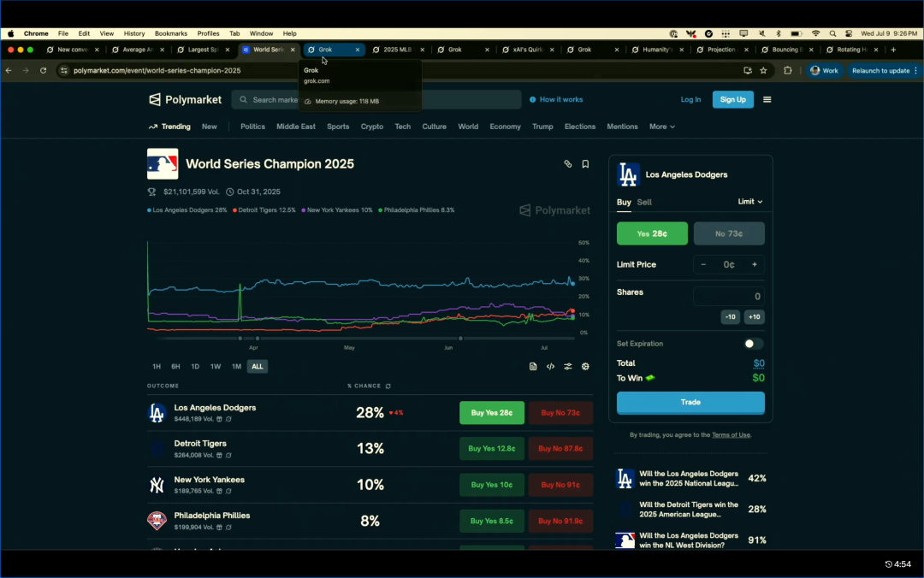Screen dimensions: 924x578
Task: Refresh the % chance column icon
Action: coord(388,386)
